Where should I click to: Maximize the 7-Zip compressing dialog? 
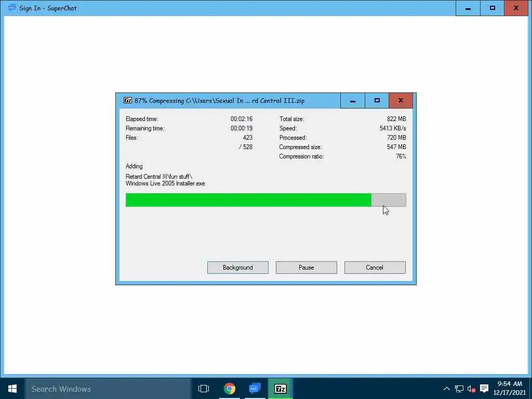(x=377, y=101)
